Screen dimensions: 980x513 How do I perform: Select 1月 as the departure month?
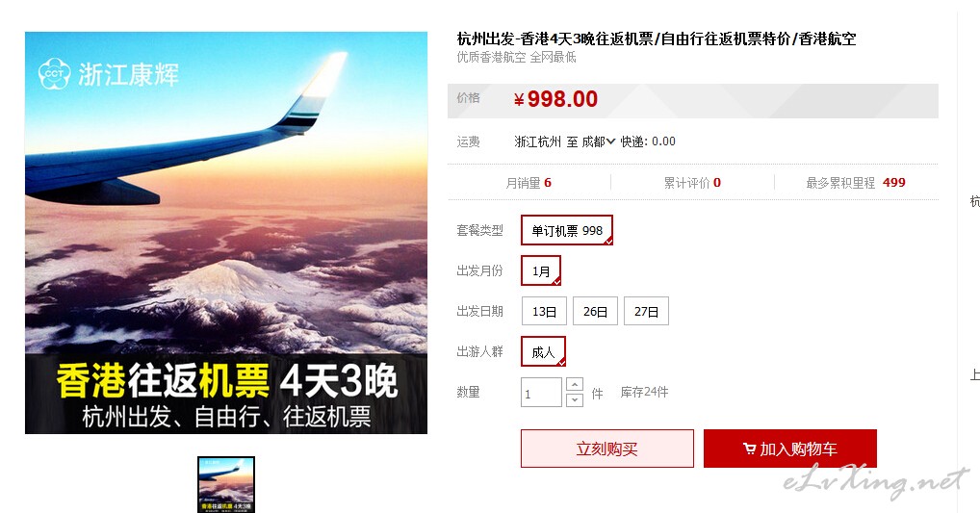[541, 270]
